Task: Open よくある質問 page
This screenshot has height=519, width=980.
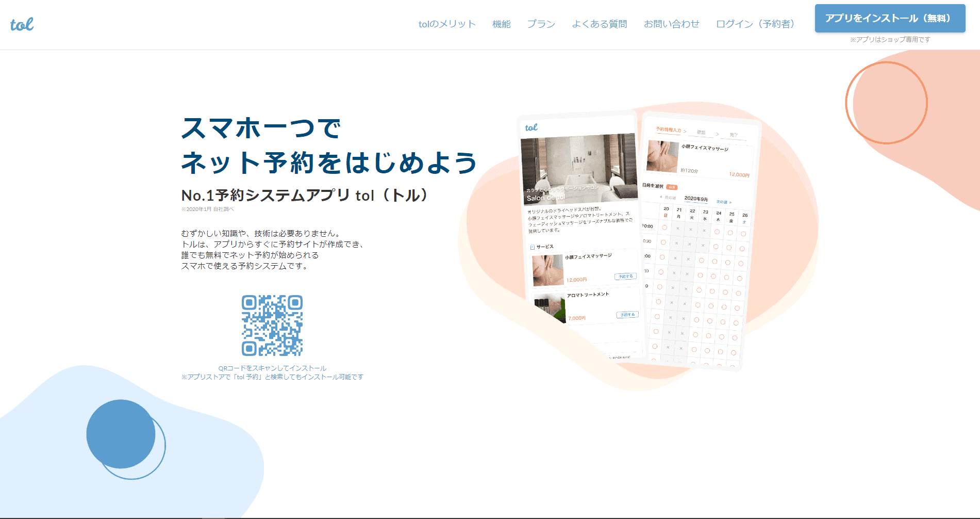Action: click(599, 24)
